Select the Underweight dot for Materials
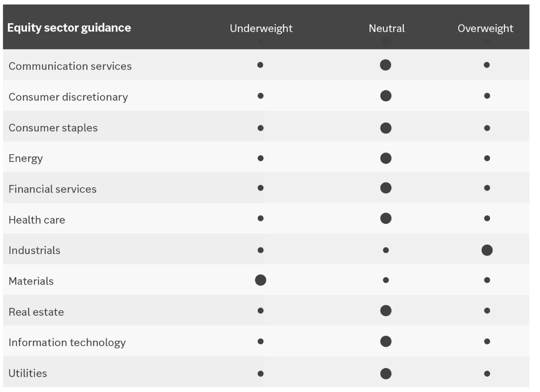This screenshot has height=392, width=540. coord(261,280)
